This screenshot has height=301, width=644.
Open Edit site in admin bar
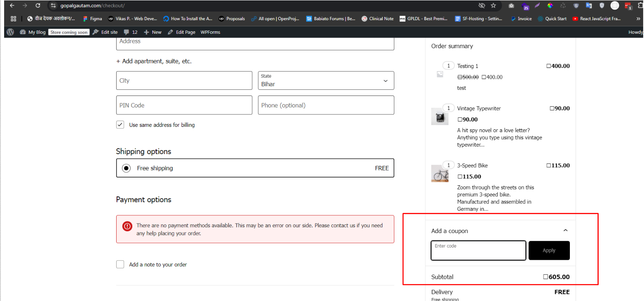105,32
